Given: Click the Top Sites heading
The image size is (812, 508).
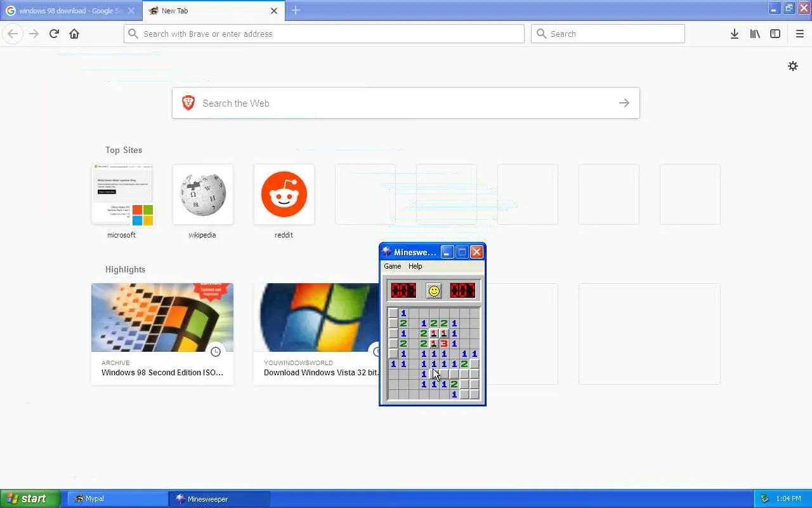Looking at the screenshot, I should coord(124,150).
